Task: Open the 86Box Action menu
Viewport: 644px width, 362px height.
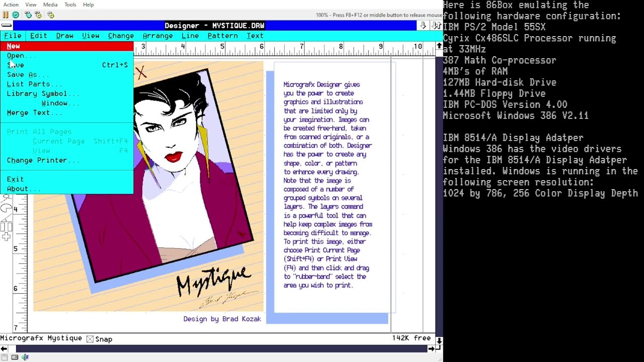Action: coord(11,5)
